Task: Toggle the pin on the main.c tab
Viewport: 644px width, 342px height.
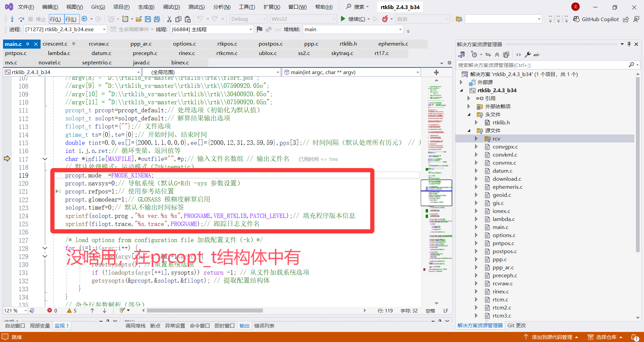Action: pos(28,44)
